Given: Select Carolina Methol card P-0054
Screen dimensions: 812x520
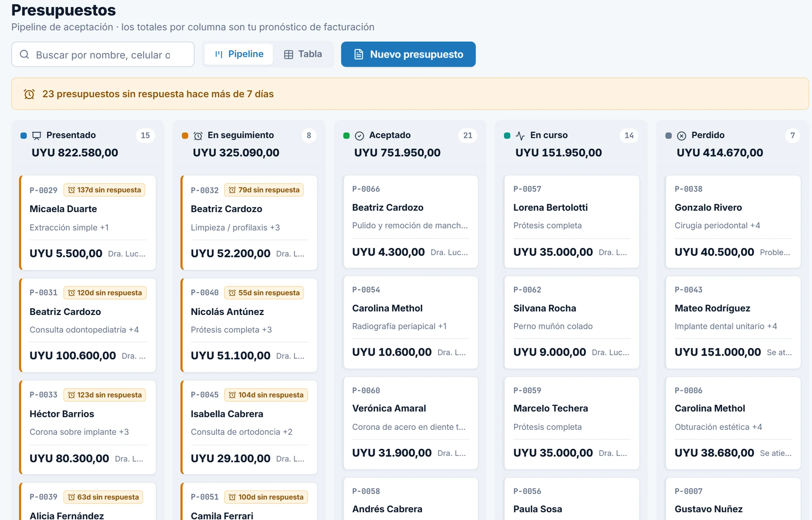Looking at the screenshot, I should coord(410,322).
